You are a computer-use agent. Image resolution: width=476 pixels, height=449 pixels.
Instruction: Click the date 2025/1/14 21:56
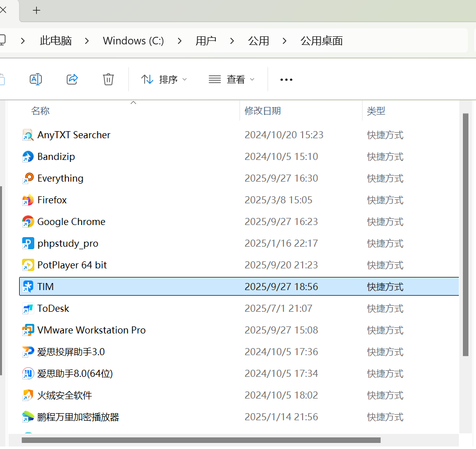pos(281,417)
